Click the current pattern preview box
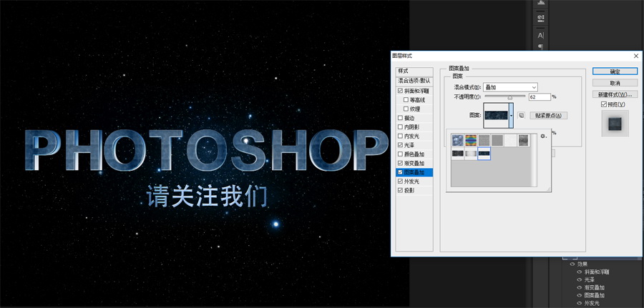The width and height of the screenshot is (644, 308). (496, 115)
